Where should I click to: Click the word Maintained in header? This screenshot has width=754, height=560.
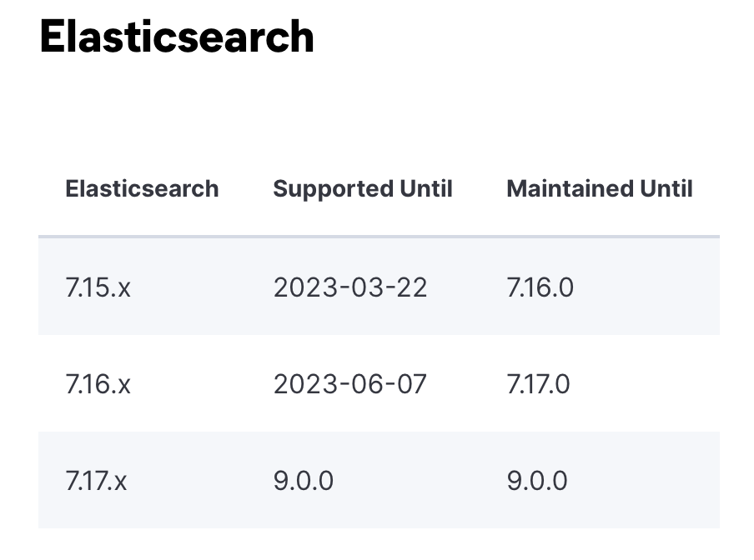pos(570,188)
